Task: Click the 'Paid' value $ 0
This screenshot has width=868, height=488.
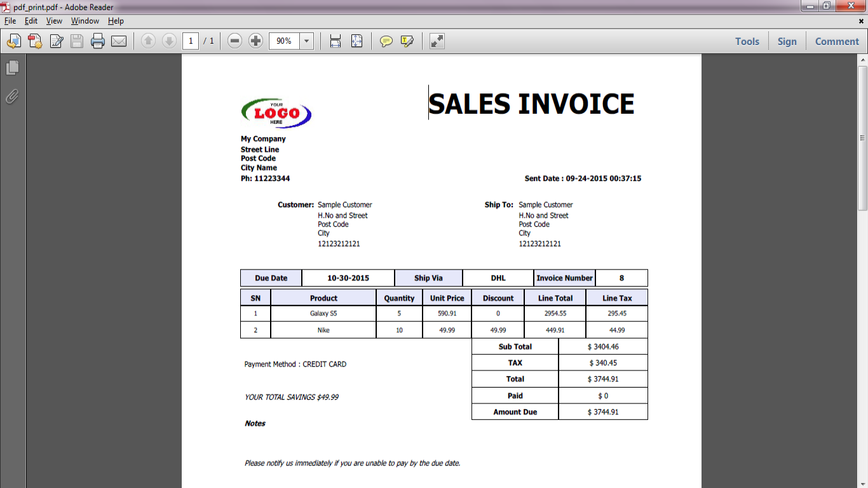Action: point(603,395)
